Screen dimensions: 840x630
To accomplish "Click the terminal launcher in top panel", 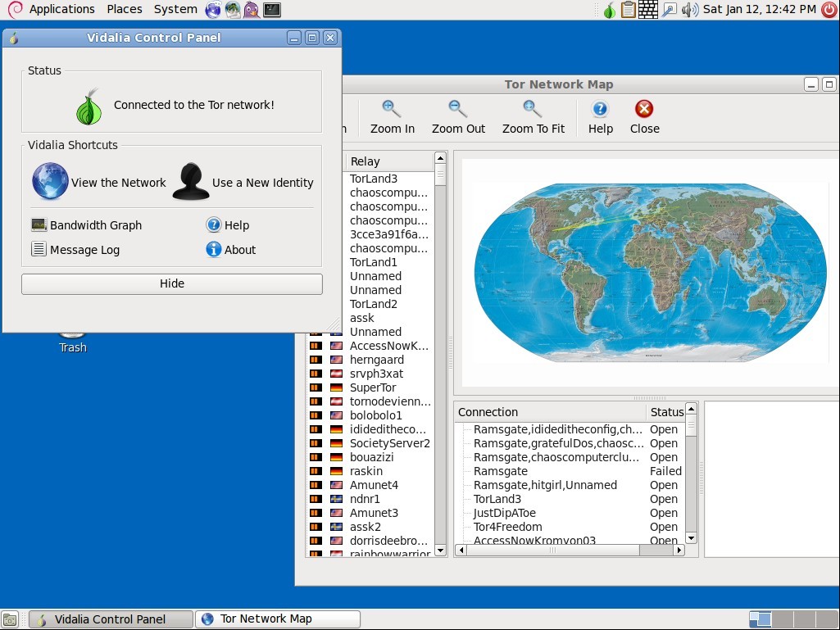I will 271,10.
